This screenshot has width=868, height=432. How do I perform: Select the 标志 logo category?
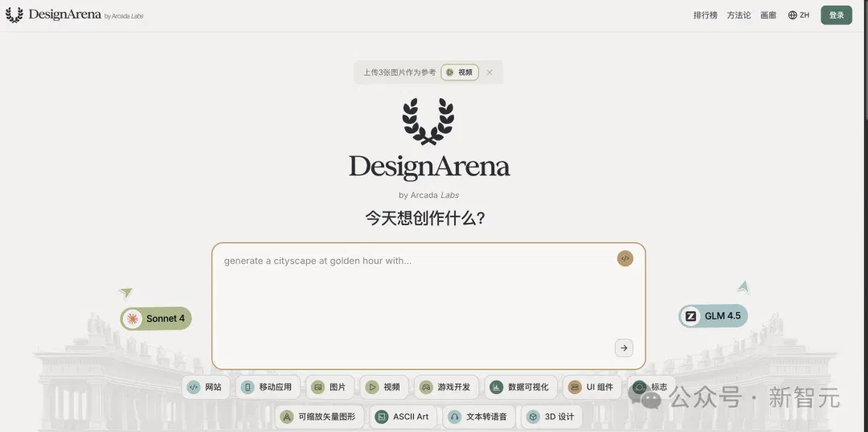[x=652, y=387]
